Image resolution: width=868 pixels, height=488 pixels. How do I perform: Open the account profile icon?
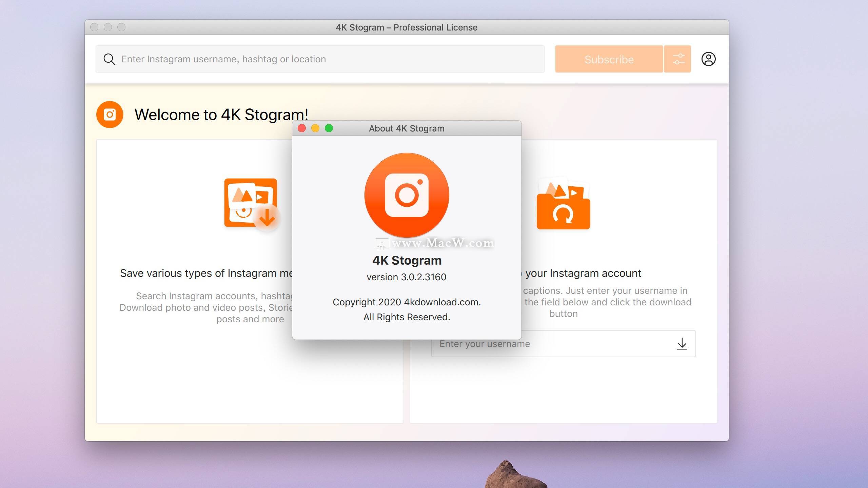pyautogui.click(x=708, y=59)
